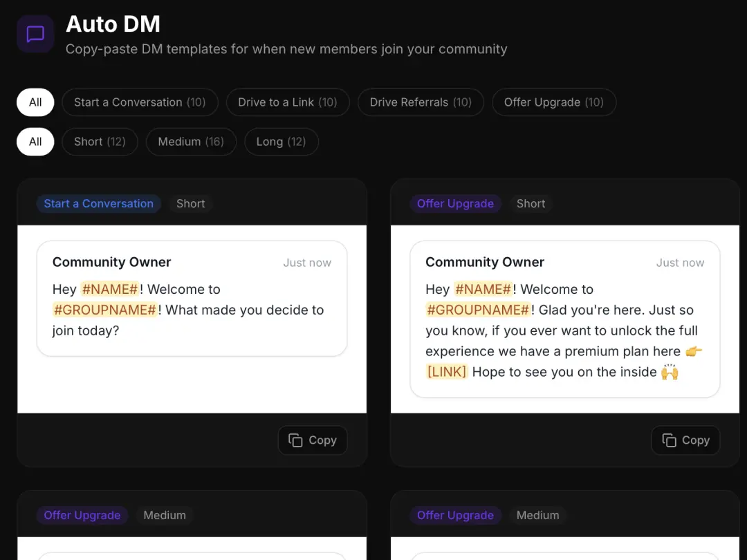Screen dimensions: 747x560
Task: Click the copy icon on the Start a Conversation card
Action: 296,440
